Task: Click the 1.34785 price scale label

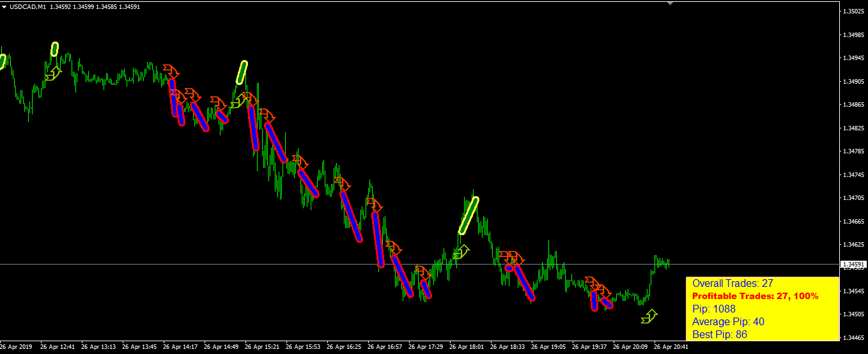Action: pyautogui.click(x=853, y=151)
